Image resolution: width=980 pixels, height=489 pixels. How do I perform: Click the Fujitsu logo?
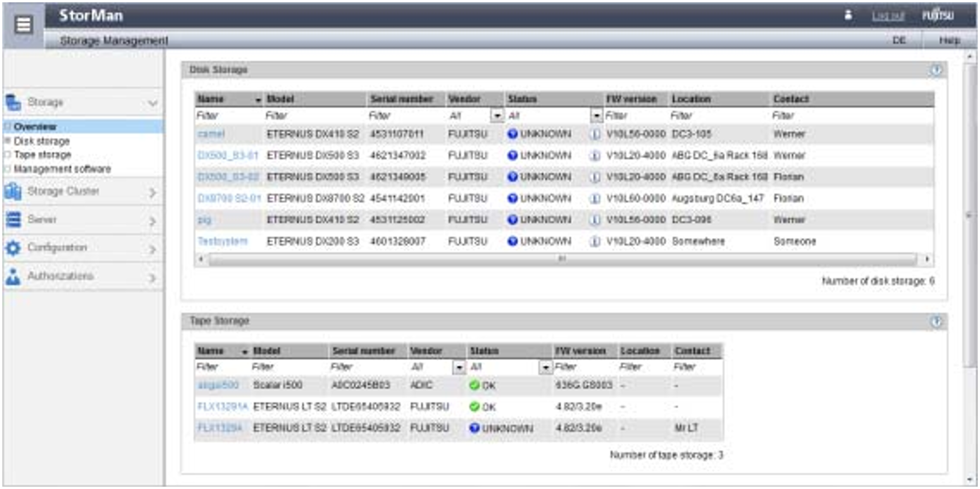coord(938,16)
